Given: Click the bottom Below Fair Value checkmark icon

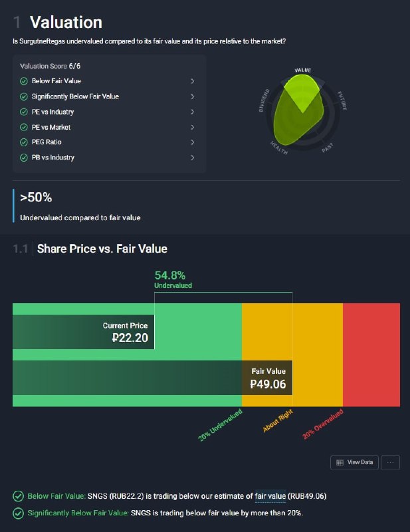Looking at the screenshot, I should pyautogui.click(x=19, y=496).
